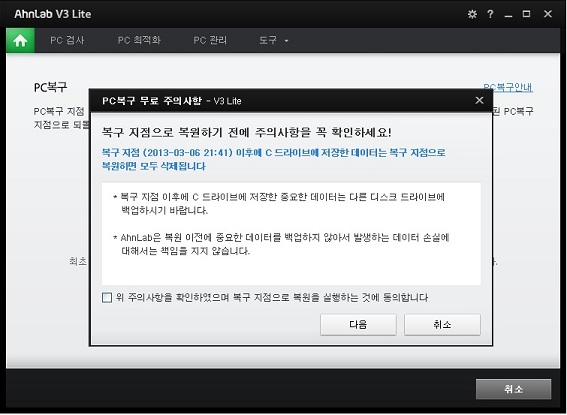
Task: Click the dialog's 취소 button
Action: click(442, 324)
